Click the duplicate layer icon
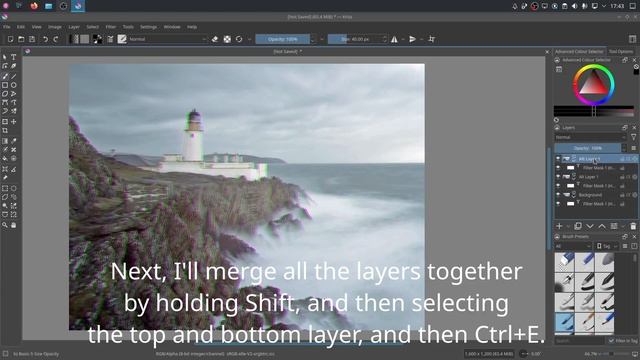Image resolution: width=640 pixels, height=360 pixels. [x=578, y=226]
